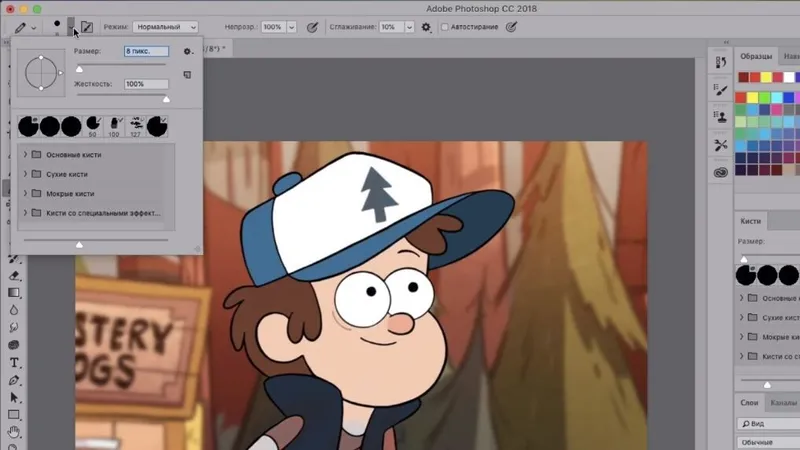Pick the yellow swatch in the top swatch row
This screenshot has height=450, width=800.
[x=766, y=77]
